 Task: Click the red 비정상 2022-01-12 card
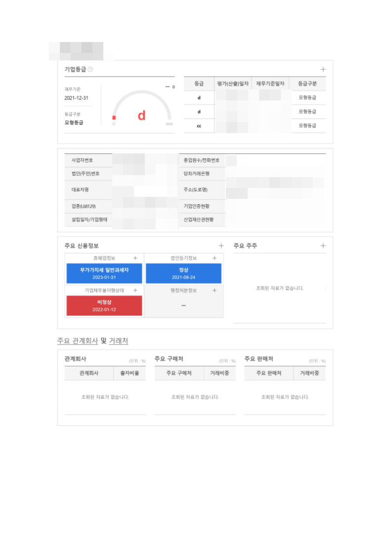(104, 306)
